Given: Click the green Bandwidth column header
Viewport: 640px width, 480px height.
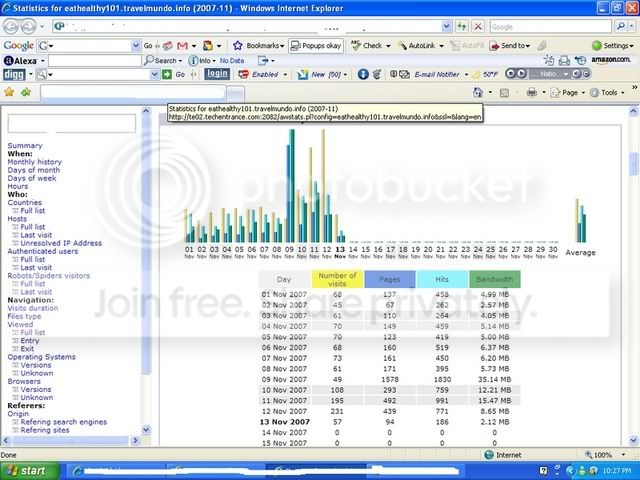Looking at the screenshot, I should (495, 279).
